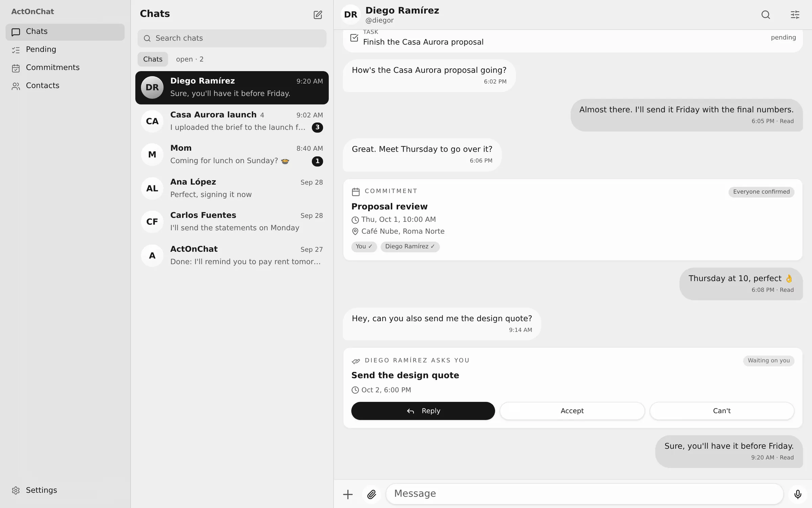
Task: Click the Message input field
Action: 584,494
